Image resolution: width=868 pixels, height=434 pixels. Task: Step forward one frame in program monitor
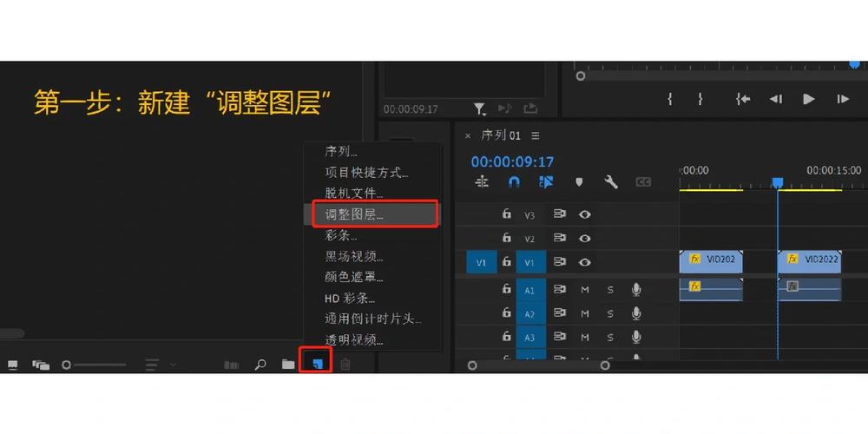tap(843, 99)
